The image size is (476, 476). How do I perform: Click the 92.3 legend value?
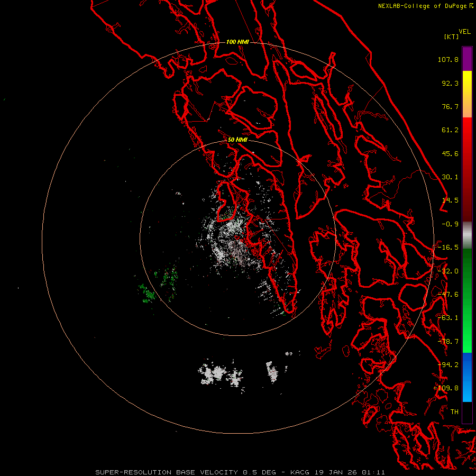point(450,83)
